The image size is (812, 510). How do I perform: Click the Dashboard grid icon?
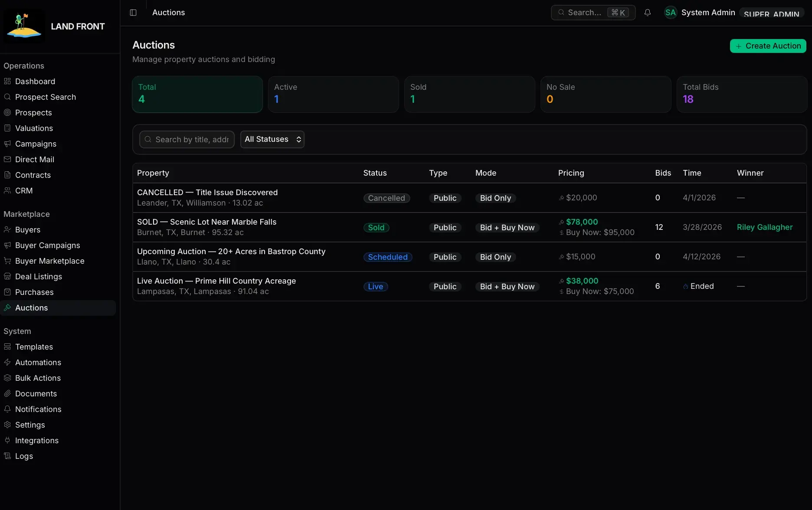[x=7, y=81]
